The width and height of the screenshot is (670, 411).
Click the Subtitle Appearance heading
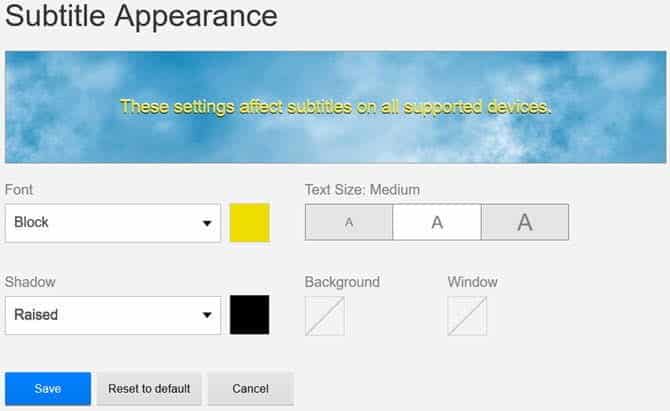(141, 17)
